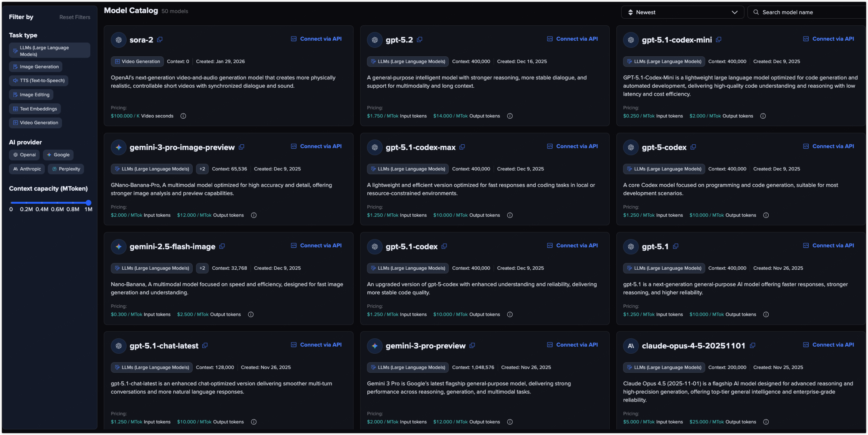Open the Newest sort dropdown

682,12
